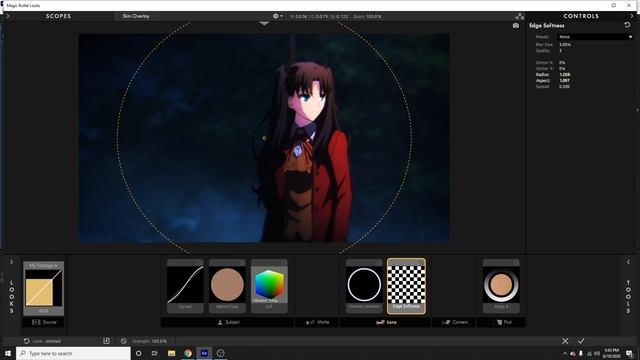Toggle the ring lens tool on/off
Screen dimensions: 640x360
[x=379, y=262]
